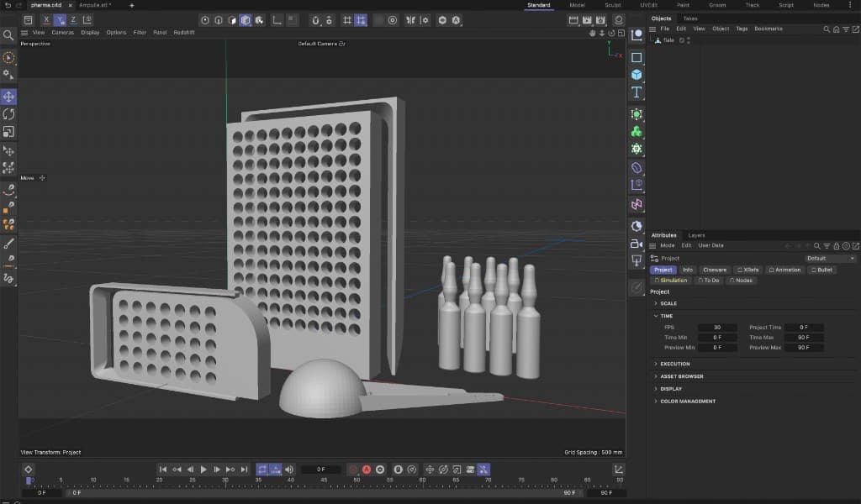The width and height of the screenshot is (861, 504).
Task: Click the Objects manager search icon
Action: 827,29
